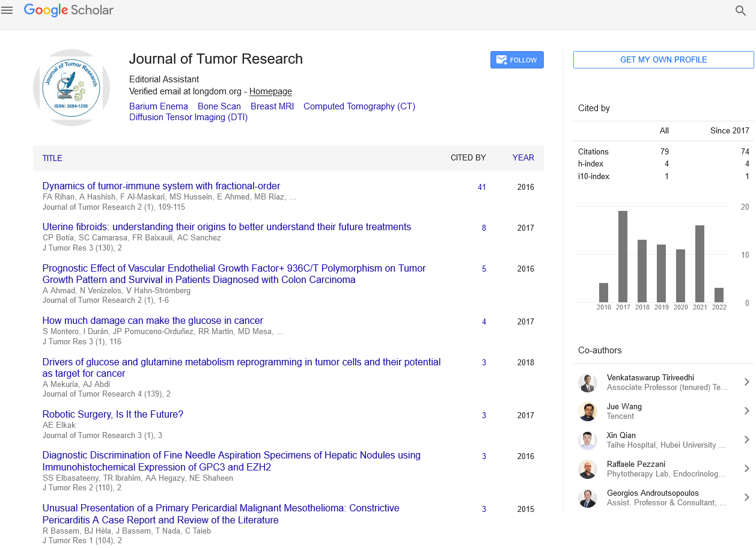The image size is (756, 548).
Task: Open the hamburger menu icon
Action: point(7,10)
